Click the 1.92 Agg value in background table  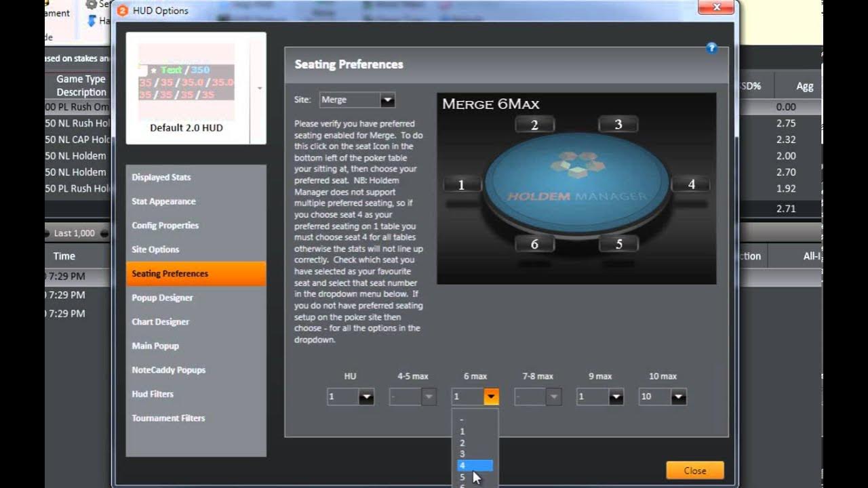click(786, 188)
